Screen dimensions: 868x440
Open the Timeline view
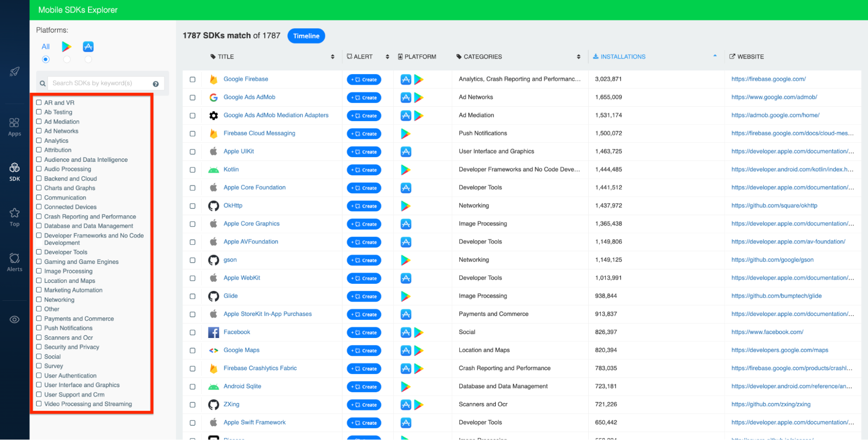[306, 36]
